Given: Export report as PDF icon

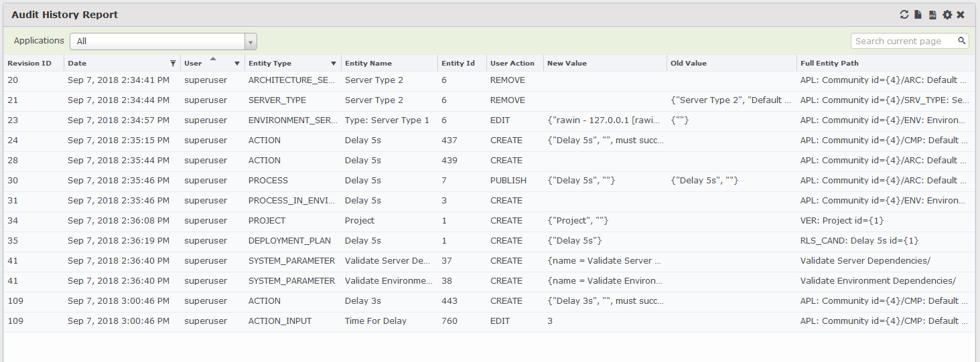Looking at the screenshot, I should [932, 15].
